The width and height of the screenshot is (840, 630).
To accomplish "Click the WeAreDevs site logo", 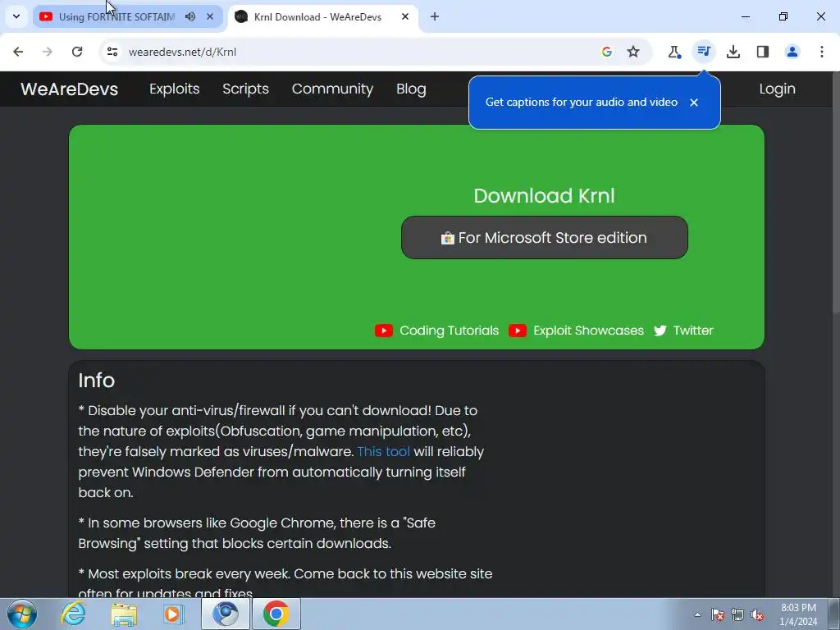I will pyautogui.click(x=69, y=89).
